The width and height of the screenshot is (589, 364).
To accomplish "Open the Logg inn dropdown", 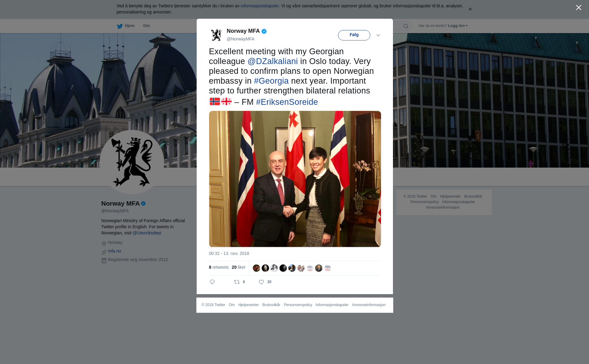I will point(458,26).
